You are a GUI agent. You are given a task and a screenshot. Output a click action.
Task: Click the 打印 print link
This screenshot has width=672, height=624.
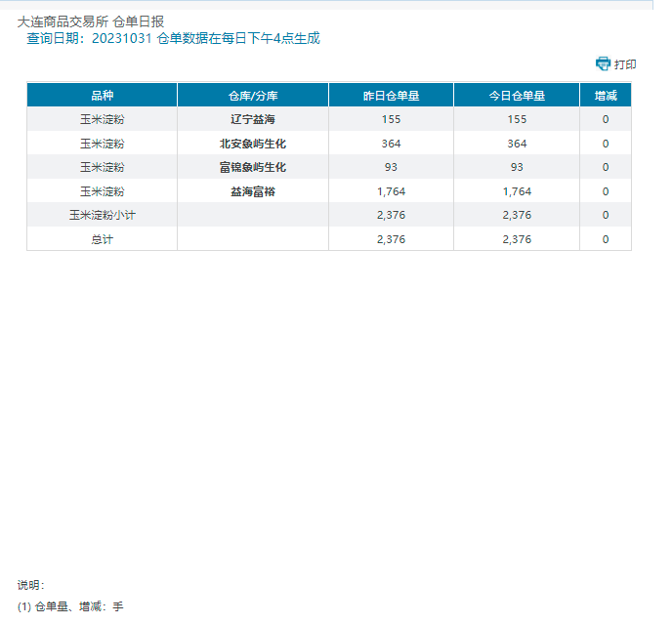[625, 64]
